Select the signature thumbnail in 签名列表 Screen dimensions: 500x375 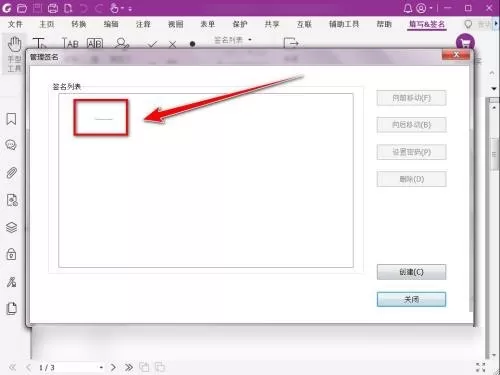click(101, 118)
